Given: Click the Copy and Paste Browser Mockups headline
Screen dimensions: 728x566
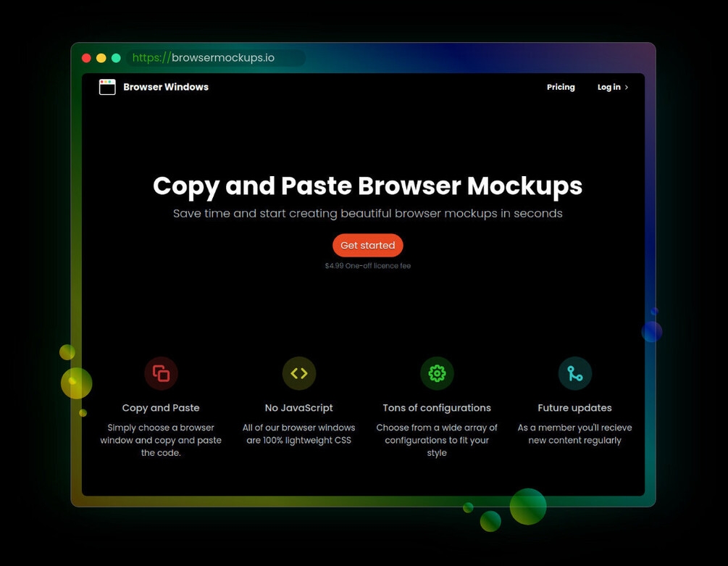Looking at the screenshot, I should pyautogui.click(x=368, y=187).
